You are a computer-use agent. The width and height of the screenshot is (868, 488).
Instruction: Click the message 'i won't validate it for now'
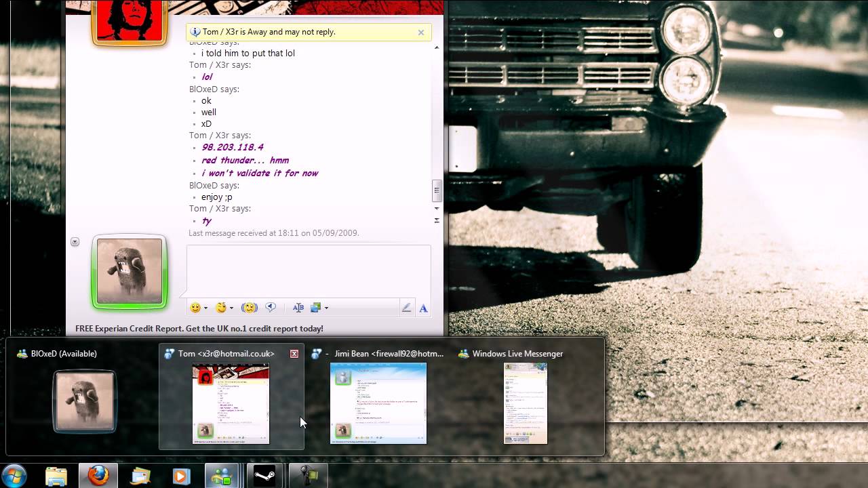[x=260, y=174]
